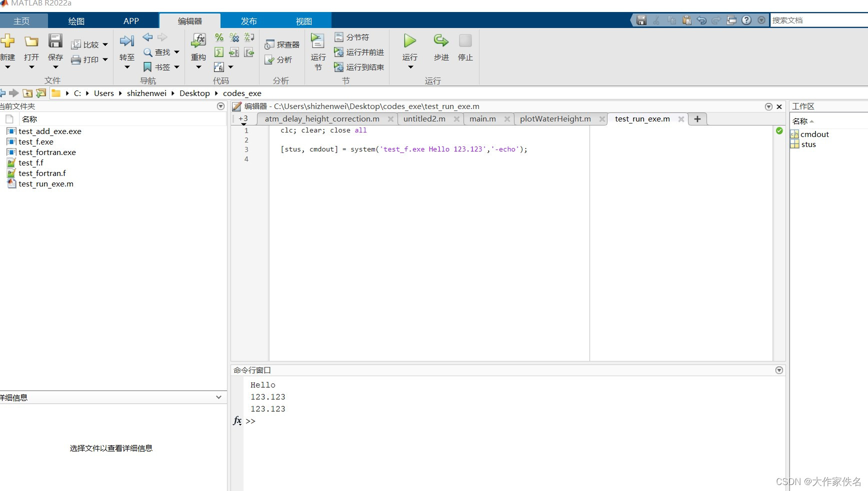The width and height of the screenshot is (868, 491).
Task: Click the Refactor (重构) fx icon
Action: tap(198, 41)
